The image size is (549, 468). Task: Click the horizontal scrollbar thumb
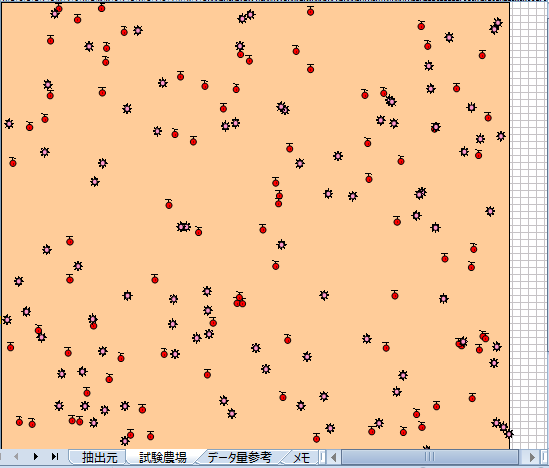429,457
